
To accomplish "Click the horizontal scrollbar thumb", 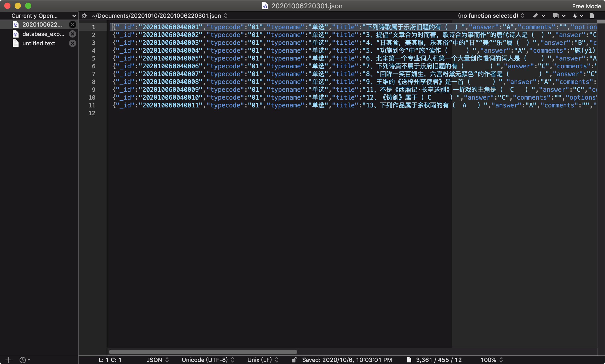I will click(203, 352).
